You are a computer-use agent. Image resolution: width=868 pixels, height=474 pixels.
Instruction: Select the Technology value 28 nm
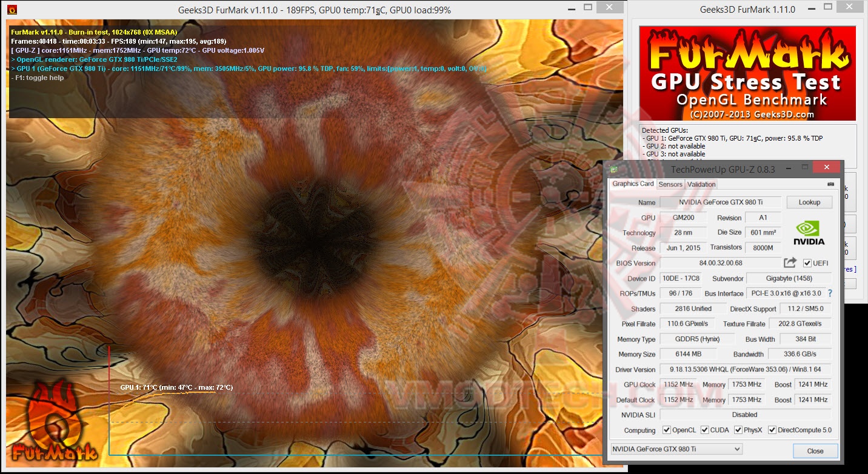(x=684, y=233)
